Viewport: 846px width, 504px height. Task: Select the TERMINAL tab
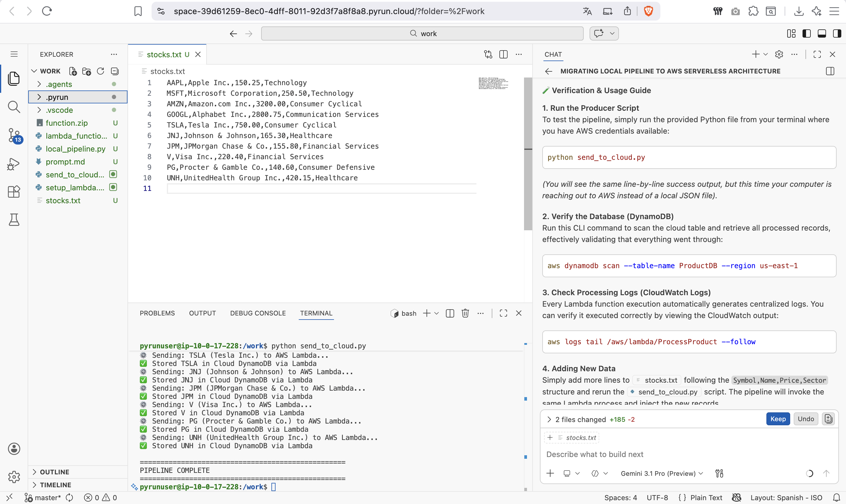[x=316, y=313]
